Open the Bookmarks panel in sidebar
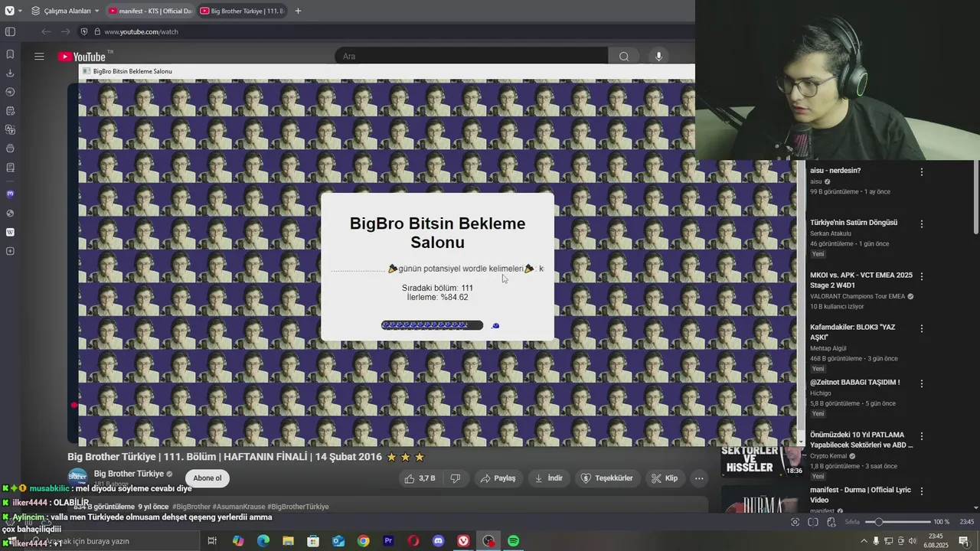 pos(10,54)
